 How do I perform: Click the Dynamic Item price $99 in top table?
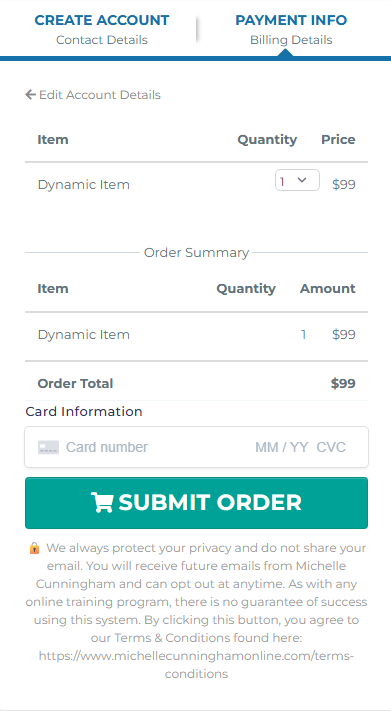pos(344,185)
